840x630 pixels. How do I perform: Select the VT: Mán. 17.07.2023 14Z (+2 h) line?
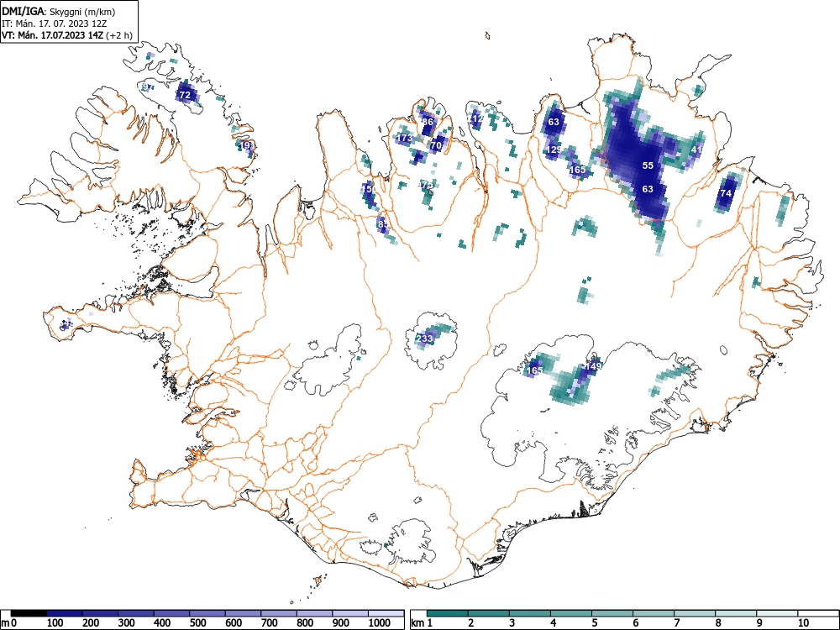click(67, 35)
